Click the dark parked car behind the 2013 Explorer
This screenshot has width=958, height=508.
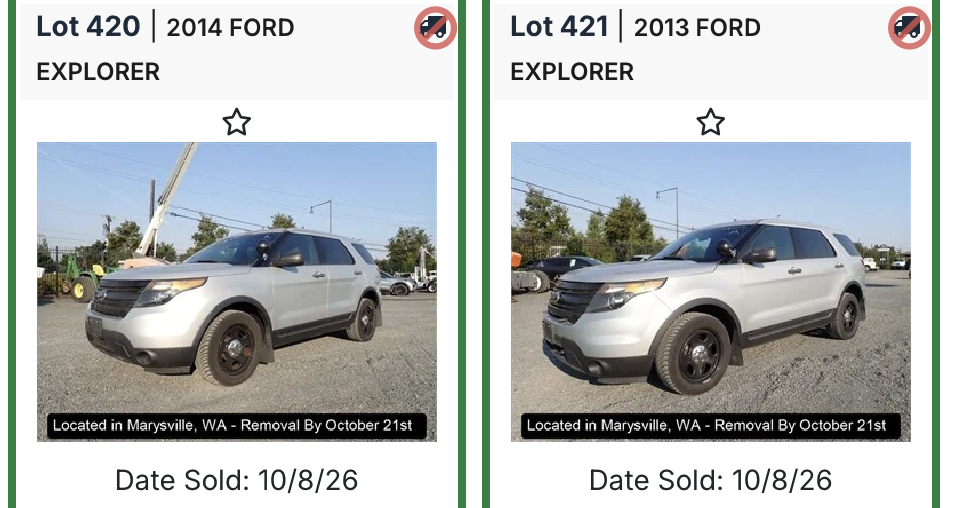point(559,268)
